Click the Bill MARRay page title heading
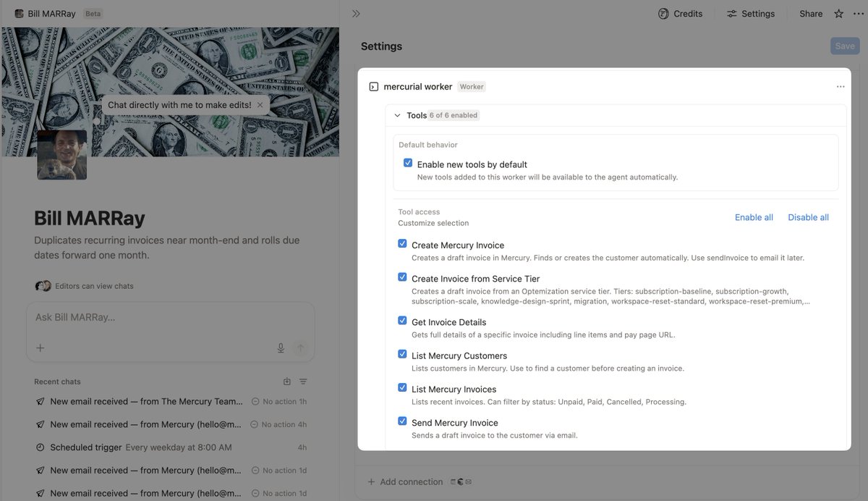Image resolution: width=868 pixels, height=501 pixels. 90,218
